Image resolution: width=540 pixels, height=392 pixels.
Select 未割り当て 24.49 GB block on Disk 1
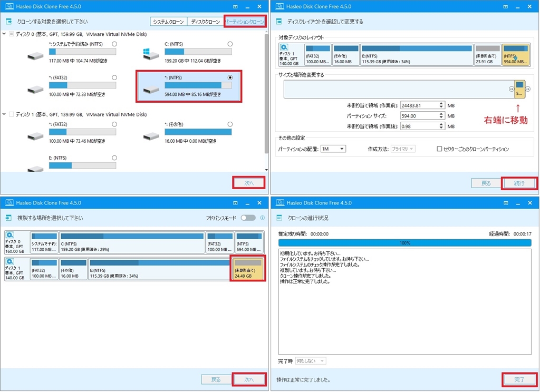coord(248,269)
